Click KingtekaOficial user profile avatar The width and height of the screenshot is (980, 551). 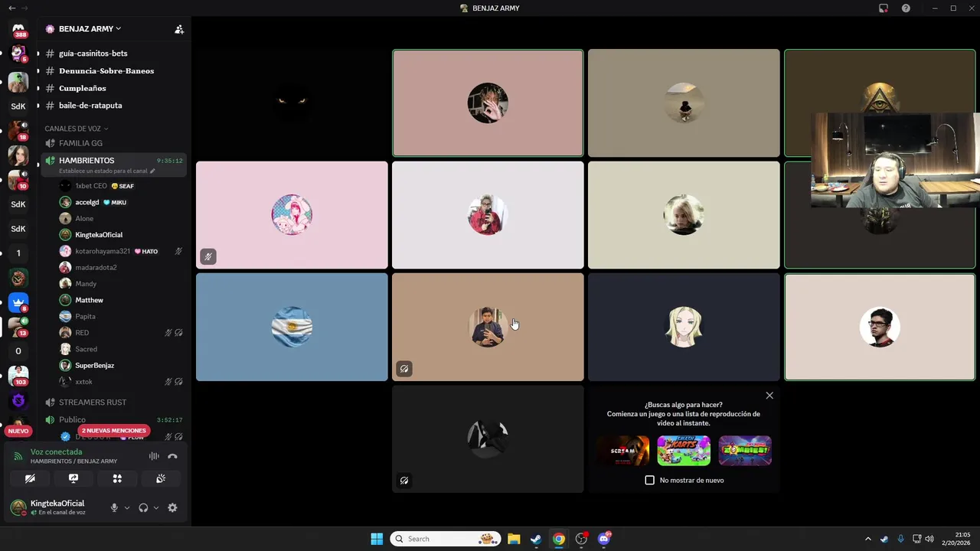coord(18,507)
